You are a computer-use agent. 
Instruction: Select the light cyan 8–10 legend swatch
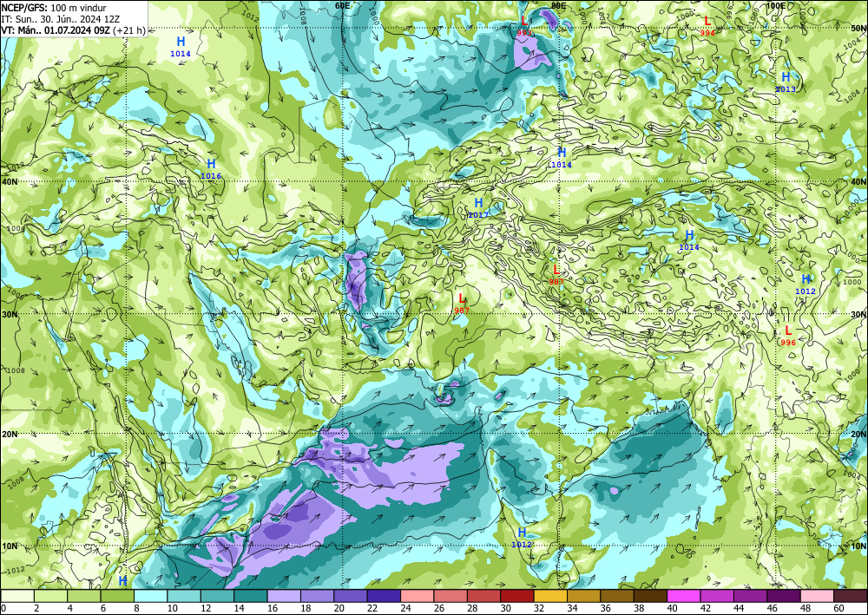(151, 596)
